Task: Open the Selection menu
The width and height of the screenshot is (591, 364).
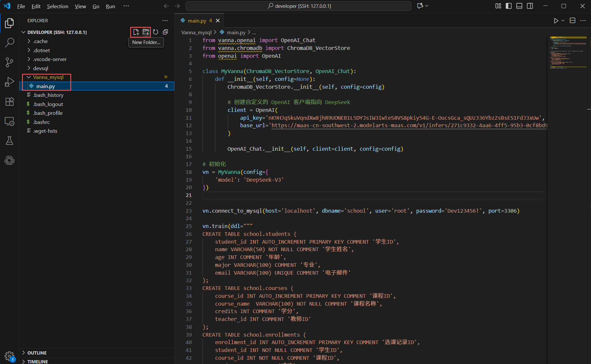Action: pos(57,6)
